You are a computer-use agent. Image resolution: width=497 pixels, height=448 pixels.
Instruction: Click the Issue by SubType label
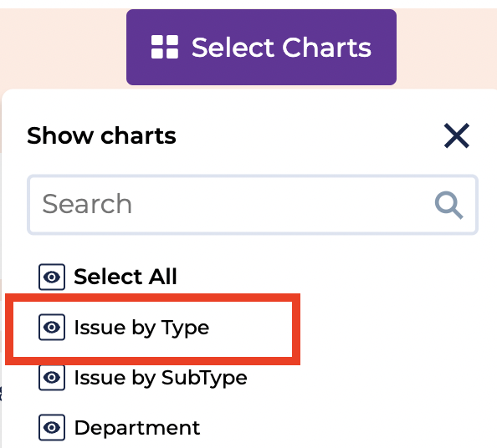click(x=161, y=378)
